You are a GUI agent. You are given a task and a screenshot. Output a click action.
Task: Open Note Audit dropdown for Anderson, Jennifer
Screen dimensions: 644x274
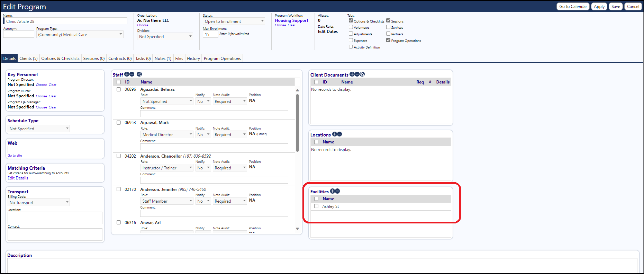click(x=230, y=201)
